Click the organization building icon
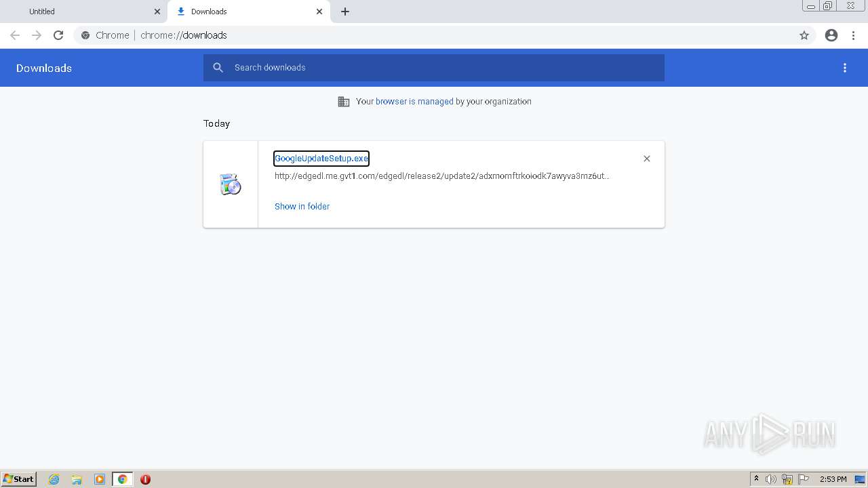The width and height of the screenshot is (868, 488). pyautogui.click(x=344, y=102)
